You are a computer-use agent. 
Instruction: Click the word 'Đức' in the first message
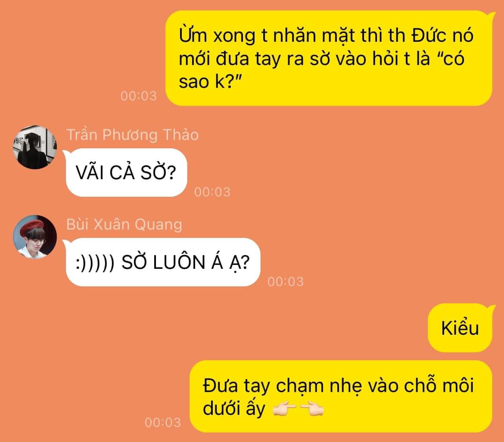click(429, 35)
